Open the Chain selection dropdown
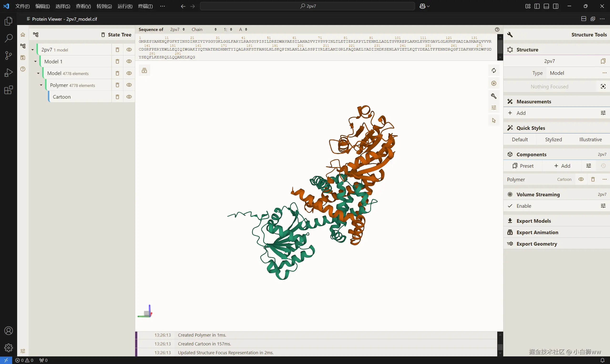Image resolution: width=610 pixels, height=364 pixels. [x=204, y=30]
